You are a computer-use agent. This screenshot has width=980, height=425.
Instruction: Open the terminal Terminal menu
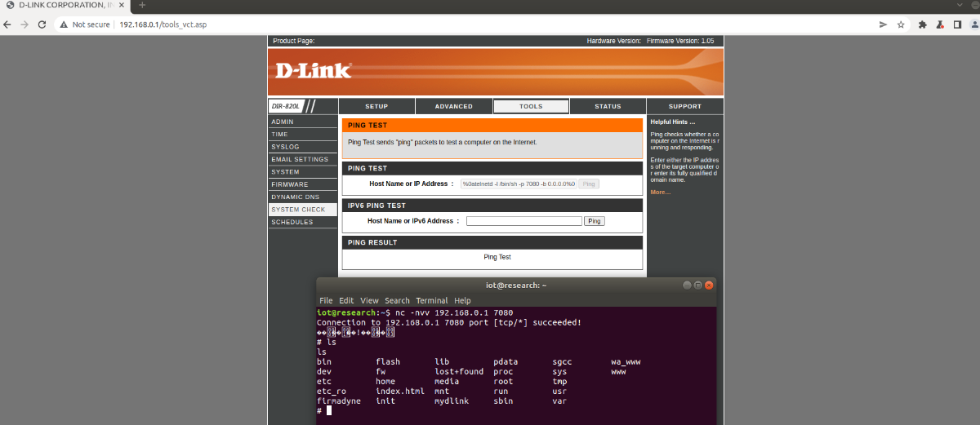(x=432, y=300)
